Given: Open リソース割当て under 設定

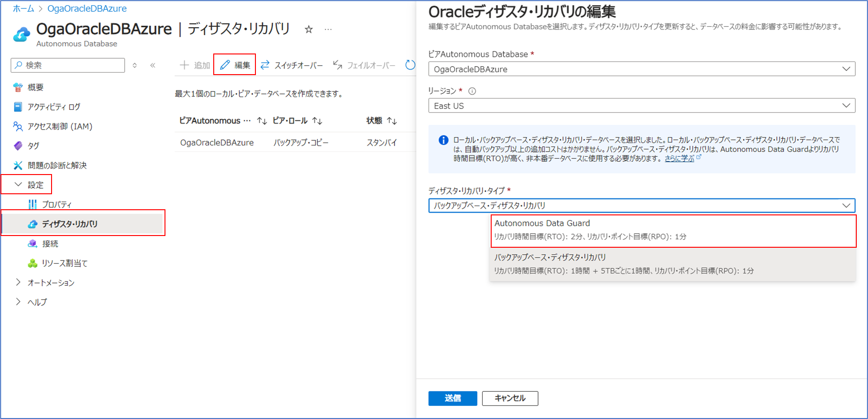Looking at the screenshot, I should (65, 263).
